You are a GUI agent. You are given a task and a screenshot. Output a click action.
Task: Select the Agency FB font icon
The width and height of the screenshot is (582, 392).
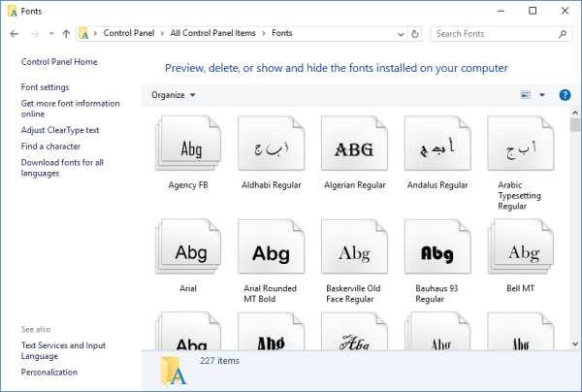[x=188, y=144]
